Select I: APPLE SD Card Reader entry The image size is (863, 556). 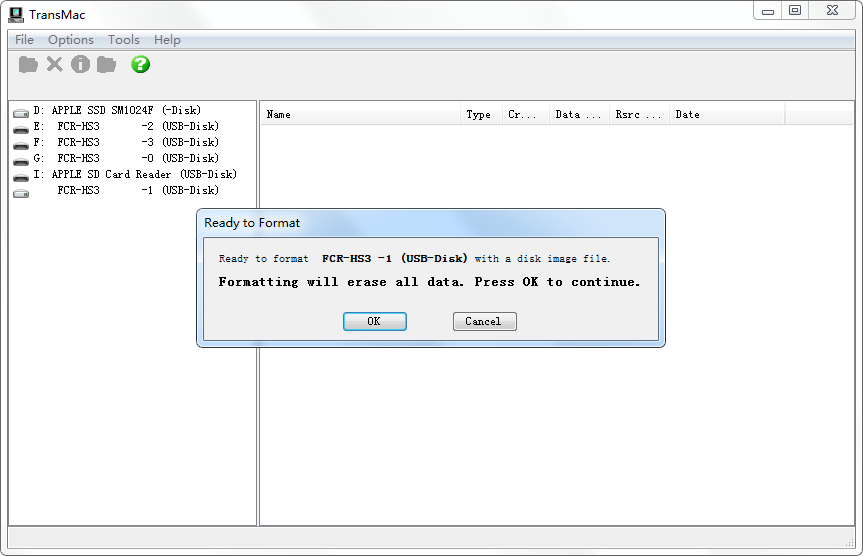pos(135,175)
